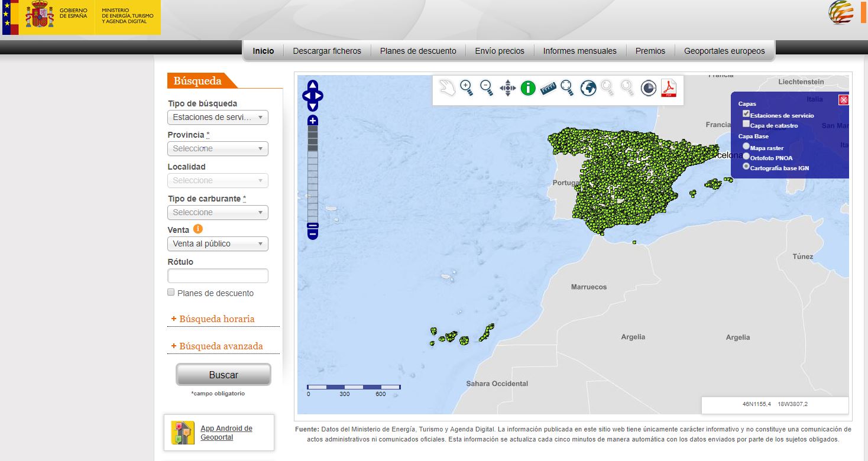Click the first greyed-out zoom history icon
This screenshot has height=461, width=868.
pyautogui.click(x=607, y=88)
